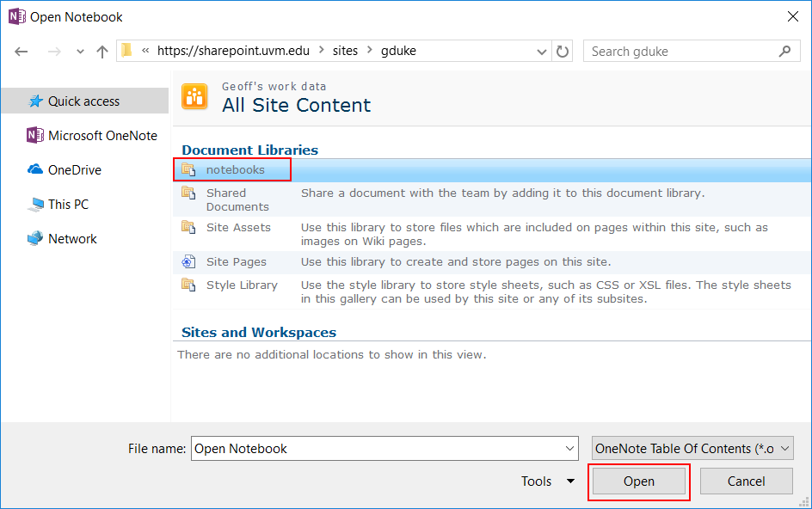
Task: Open the Shared Documents library
Action: 237,199
